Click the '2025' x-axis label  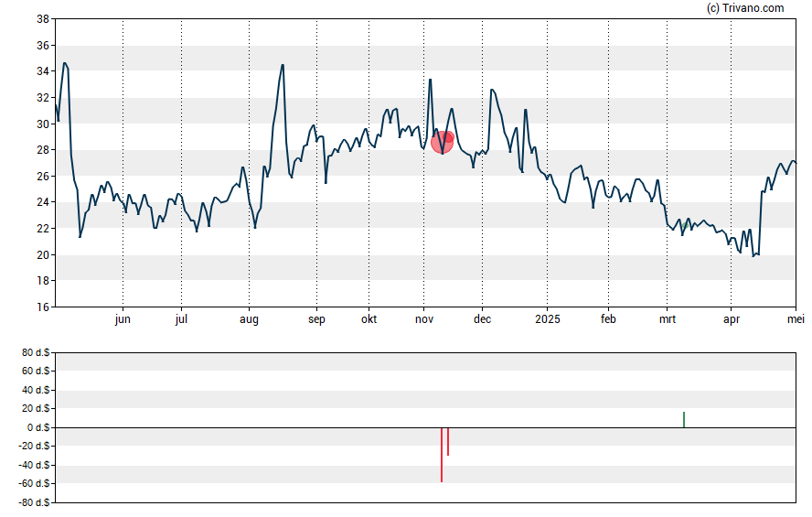pyautogui.click(x=548, y=319)
